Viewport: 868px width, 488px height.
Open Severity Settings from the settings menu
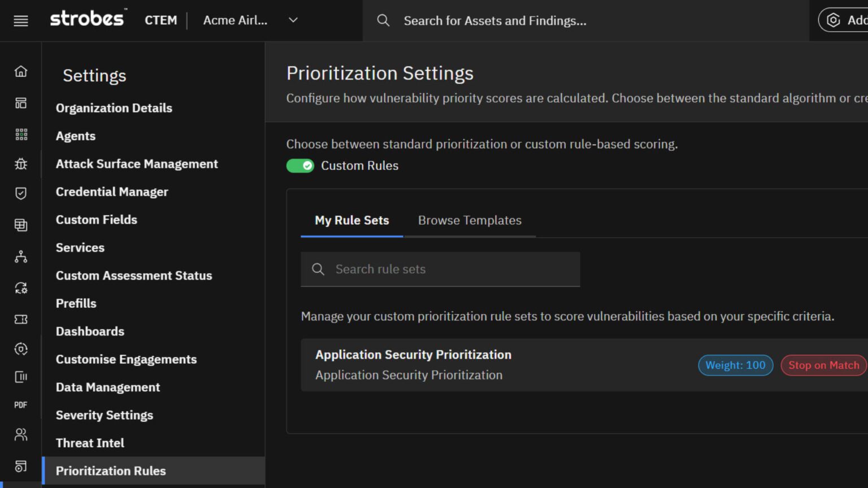pyautogui.click(x=104, y=415)
